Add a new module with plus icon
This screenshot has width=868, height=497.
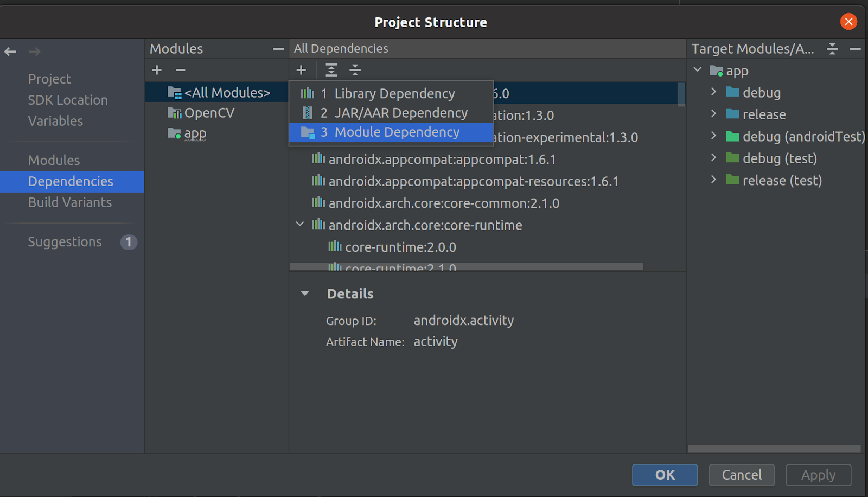(157, 70)
